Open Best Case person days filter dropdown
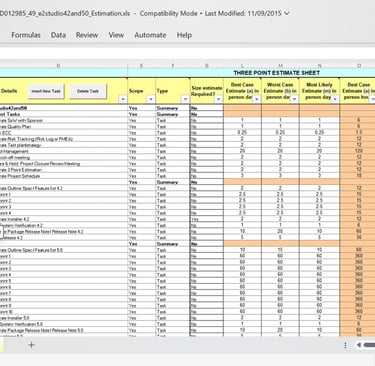Screen dimensions: 375x366 [x=256, y=99]
